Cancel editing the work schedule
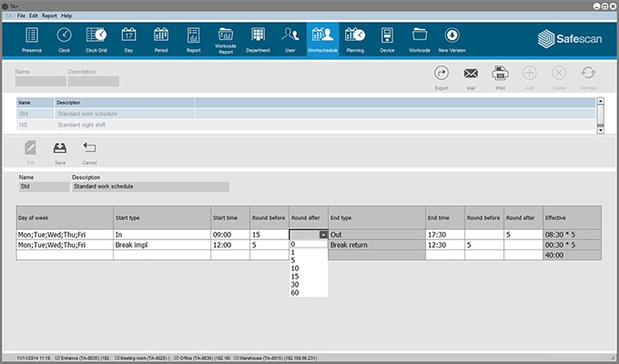The image size is (619, 364). 89,149
